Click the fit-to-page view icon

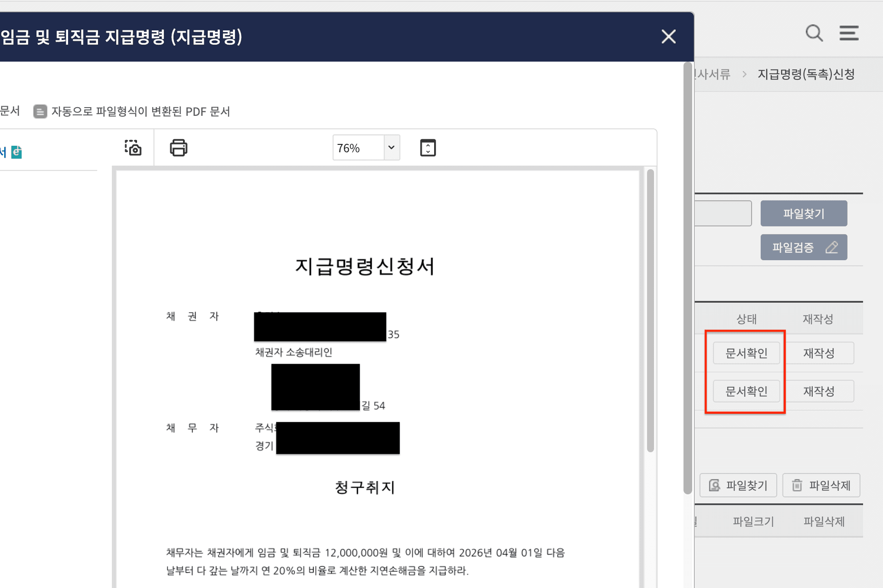tap(428, 148)
